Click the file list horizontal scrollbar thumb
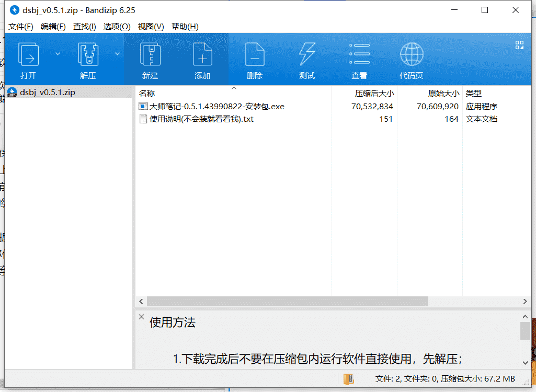Screen dimensions: 536x392 (x=288, y=301)
